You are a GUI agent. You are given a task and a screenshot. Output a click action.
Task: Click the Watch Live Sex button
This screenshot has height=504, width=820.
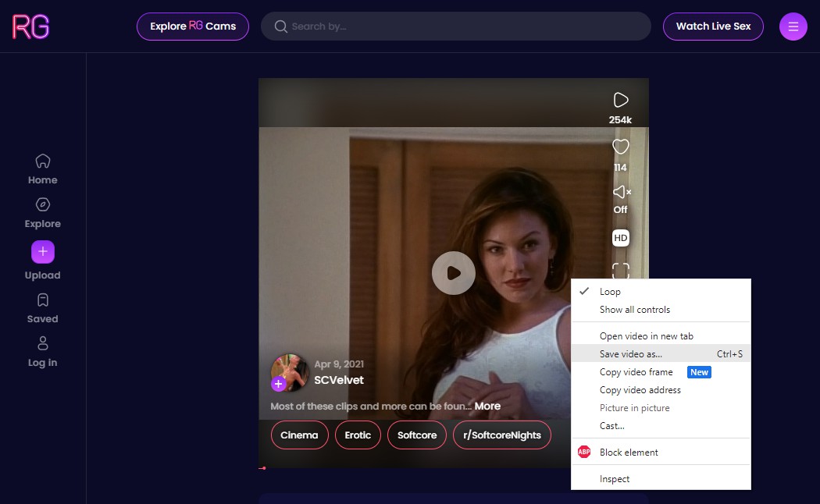coord(712,26)
